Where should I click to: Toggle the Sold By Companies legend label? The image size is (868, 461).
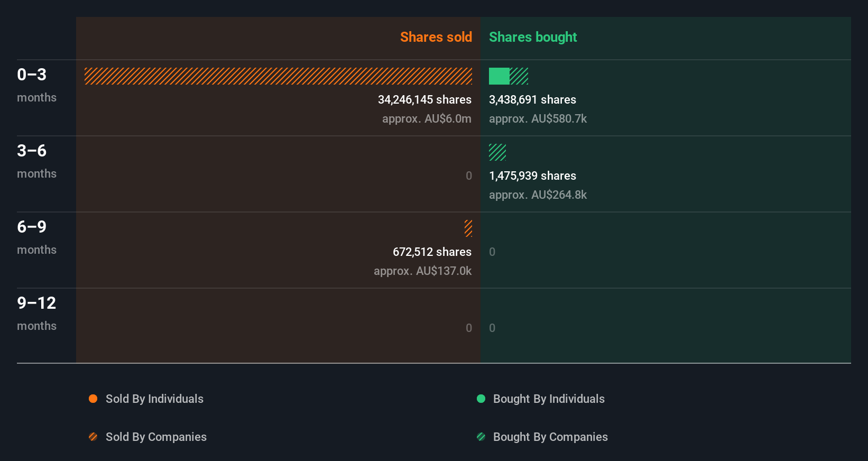(156, 437)
